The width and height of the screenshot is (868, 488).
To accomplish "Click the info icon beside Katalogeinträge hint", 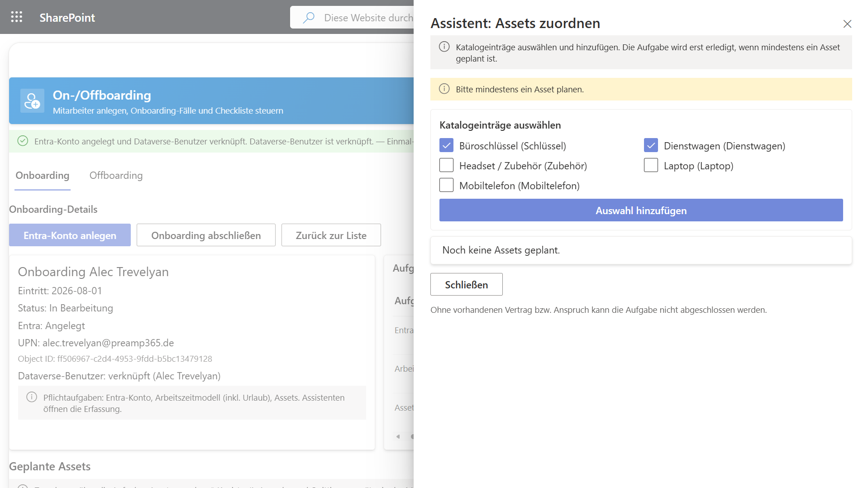I will 444,47.
